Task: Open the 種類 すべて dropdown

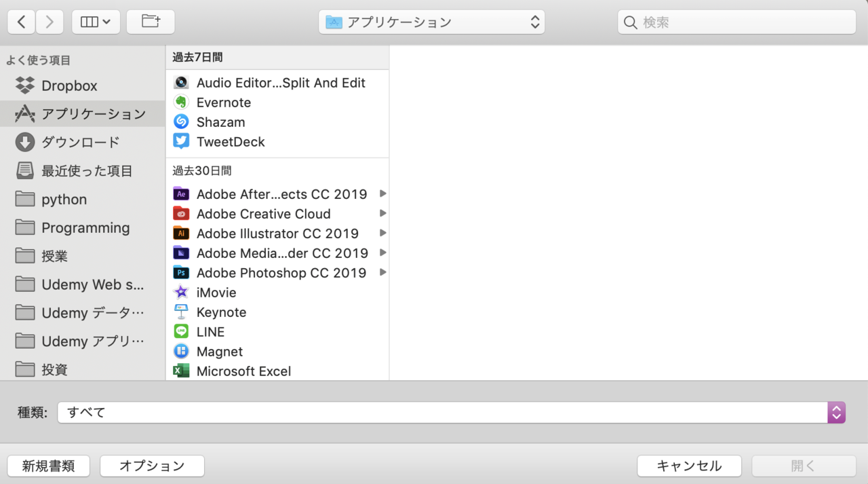Action: tap(452, 412)
